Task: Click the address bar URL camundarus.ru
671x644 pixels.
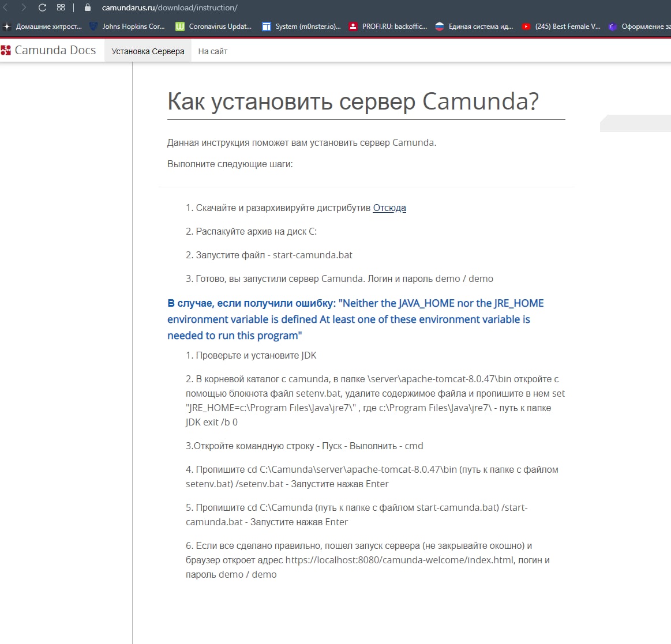Action: pos(170,7)
